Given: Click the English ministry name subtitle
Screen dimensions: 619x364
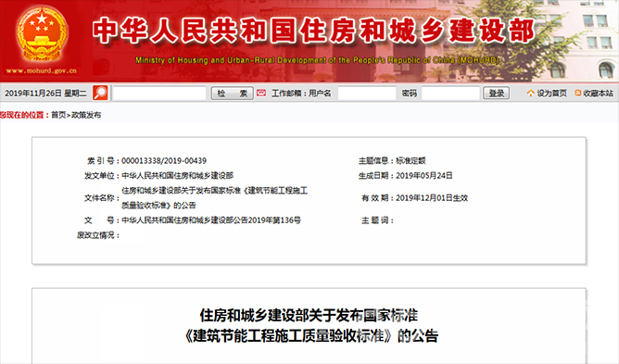Looking at the screenshot, I should click(318, 60).
